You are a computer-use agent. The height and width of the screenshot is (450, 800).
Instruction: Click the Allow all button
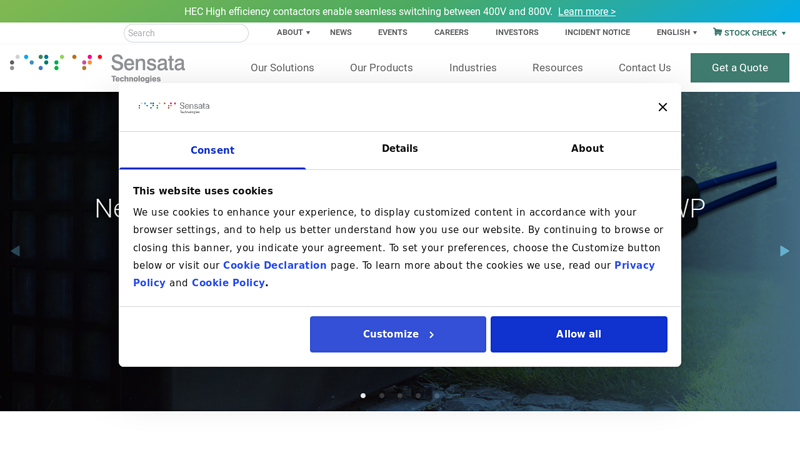(x=579, y=334)
